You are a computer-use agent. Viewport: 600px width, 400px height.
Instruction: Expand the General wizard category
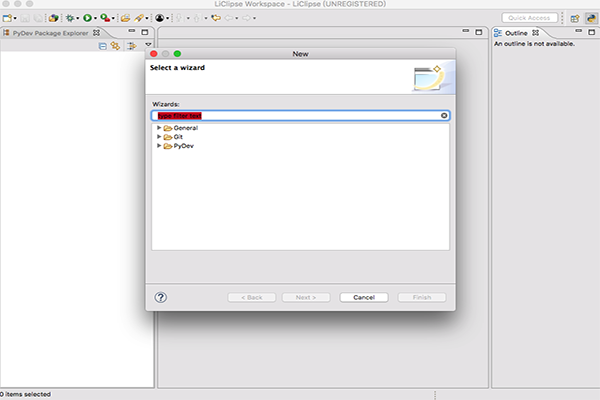(x=158, y=128)
